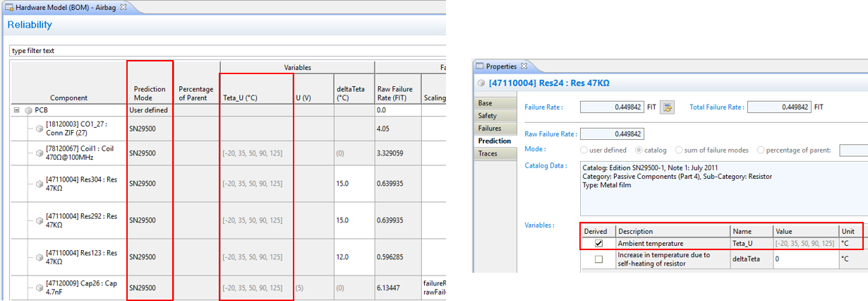
Task: Open the Safety properties tab
Action: pos(487,115)
